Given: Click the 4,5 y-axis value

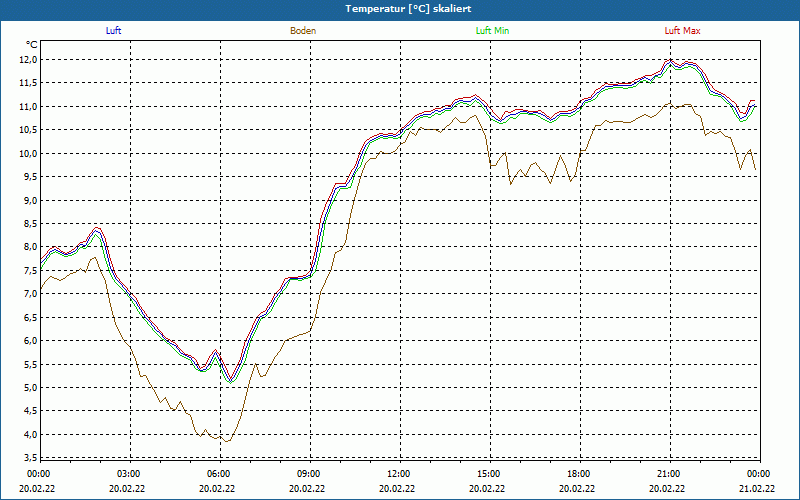Looking at the screenshot, I should 31,411.
